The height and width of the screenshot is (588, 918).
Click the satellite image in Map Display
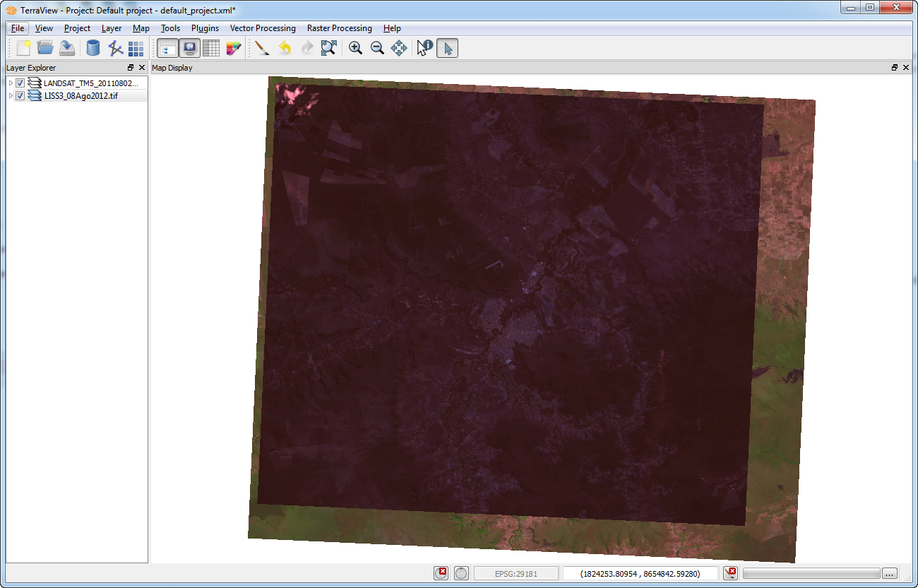point(532,319)
